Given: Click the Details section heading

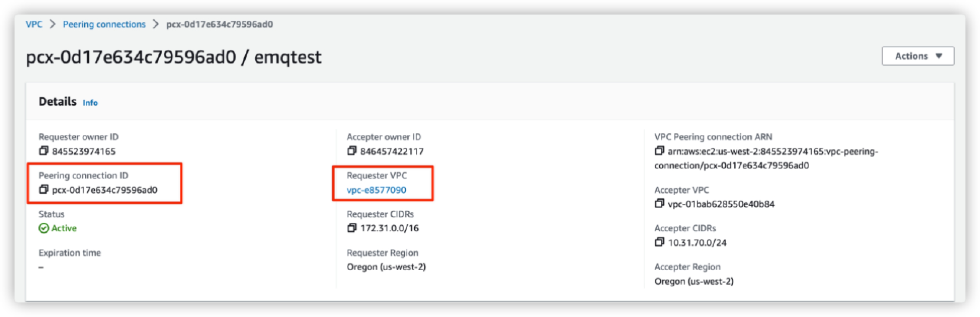Looking at the screenshot, I should point(57,101).
